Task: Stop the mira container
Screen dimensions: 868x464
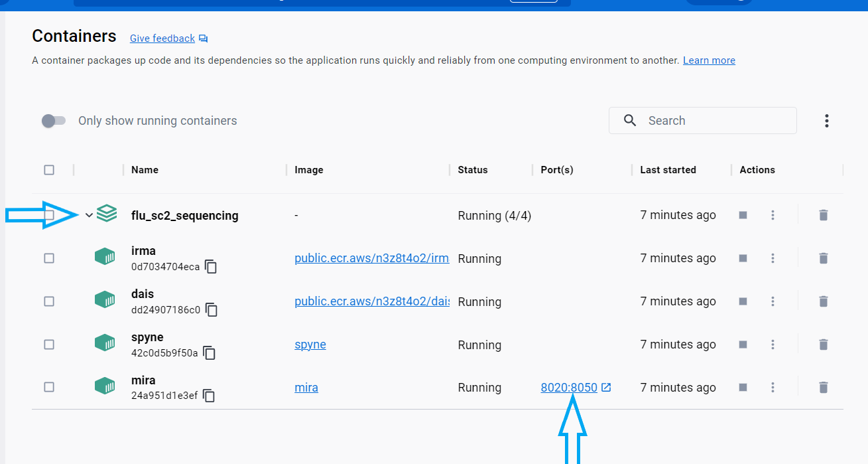Action: [743, 388]
